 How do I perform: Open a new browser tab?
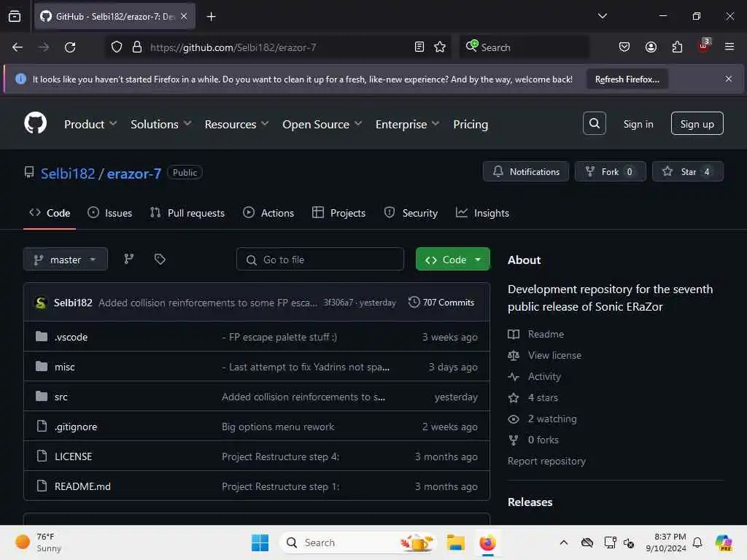pyautogui.click(x=211, y=16)
